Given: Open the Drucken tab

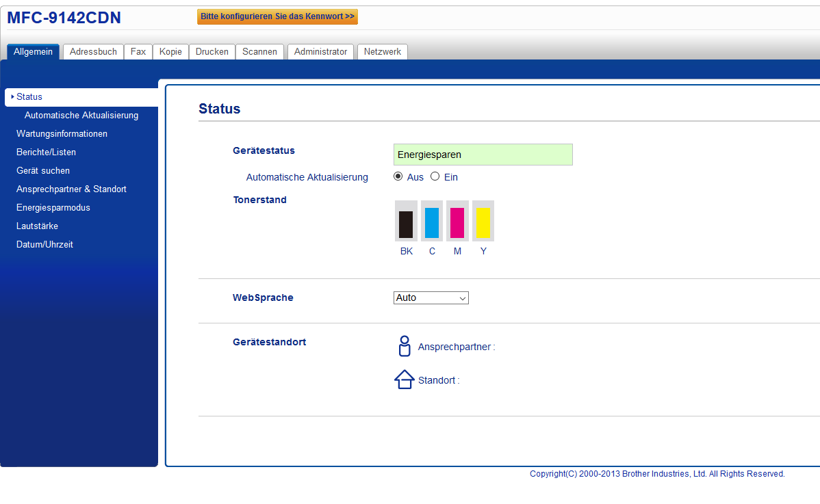Looking at the screenshot, I should coord(212,52).
